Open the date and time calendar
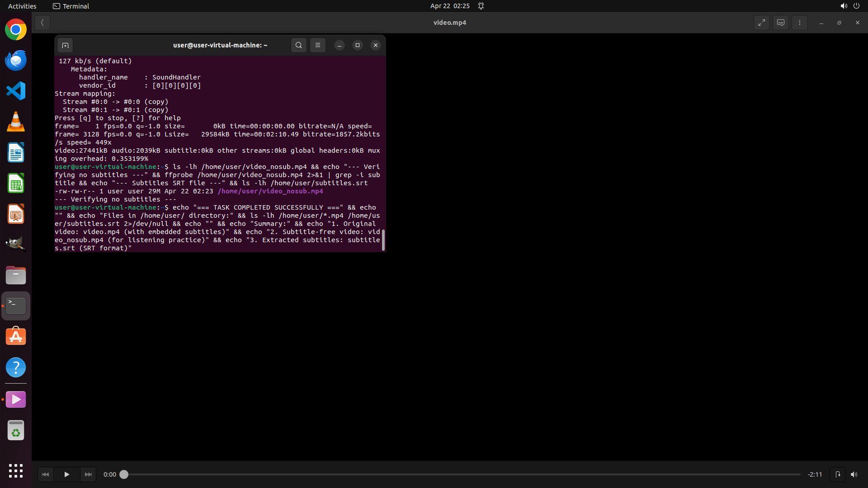The width and height of the screenshot is (868, 488). 449,6
